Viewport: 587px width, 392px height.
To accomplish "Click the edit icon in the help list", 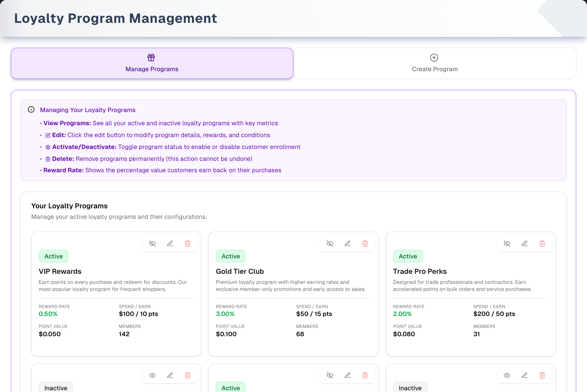I will click(x=48, y=135).
